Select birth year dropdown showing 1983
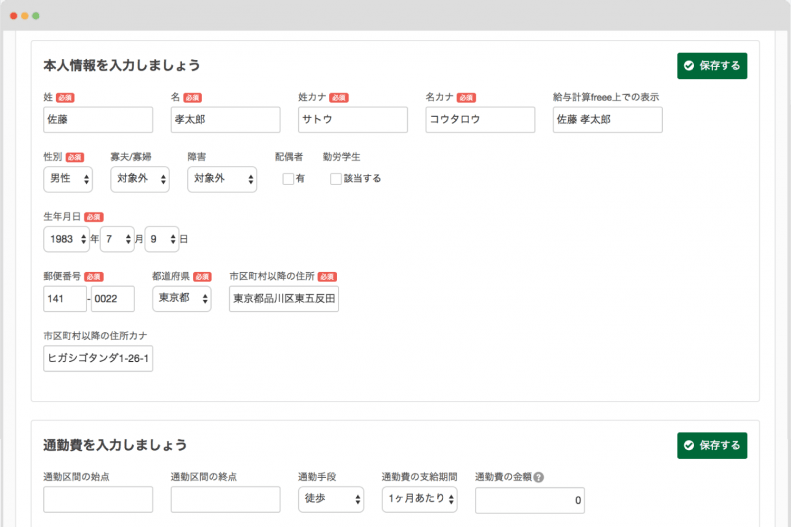791x527 pixels. (66, 239)
